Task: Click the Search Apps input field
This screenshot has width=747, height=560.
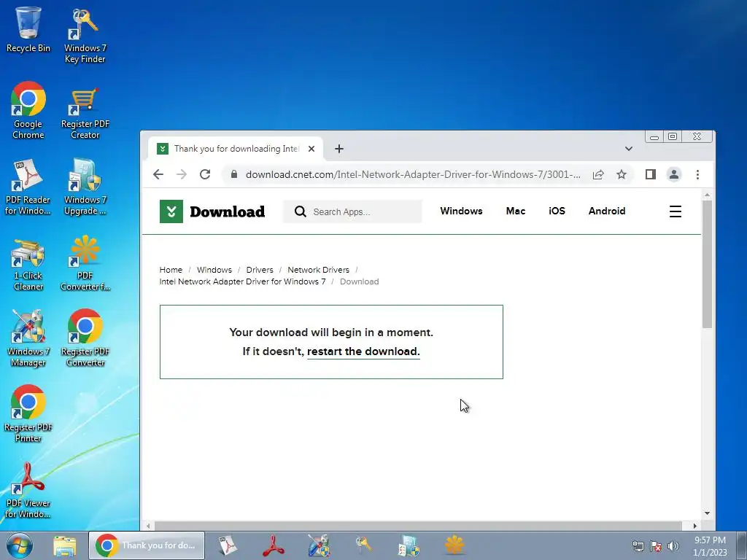Action: [x=352, y=211]
